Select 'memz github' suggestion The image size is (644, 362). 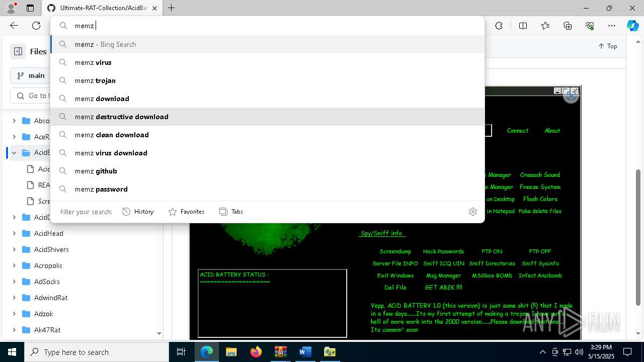point(267,171)
